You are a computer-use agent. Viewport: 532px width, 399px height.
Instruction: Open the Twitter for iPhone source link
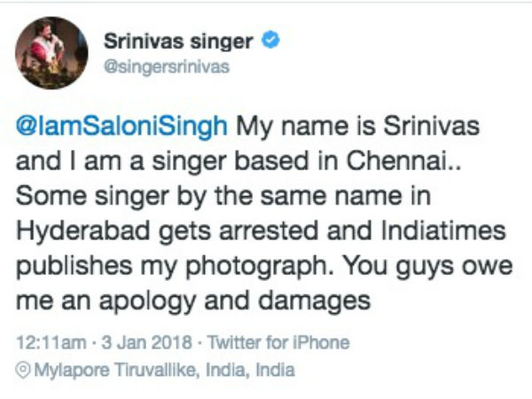point(278,342)
